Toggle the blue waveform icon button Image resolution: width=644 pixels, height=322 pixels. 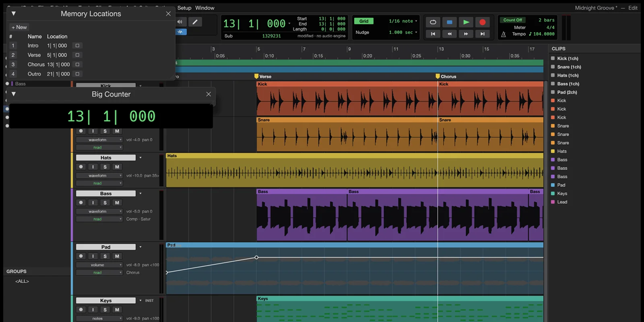181,32
